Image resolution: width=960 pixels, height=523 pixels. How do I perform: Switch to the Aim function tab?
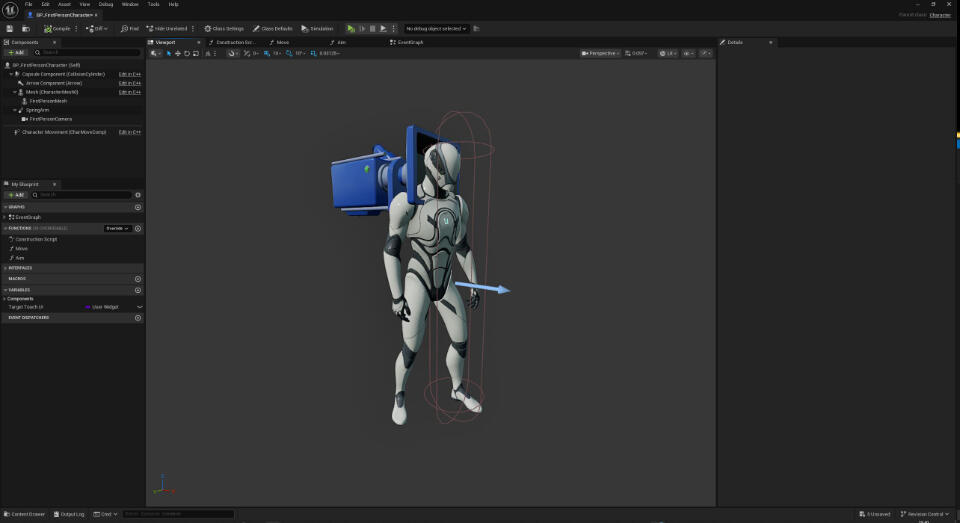pyautogui.click(x=341, y=42)
